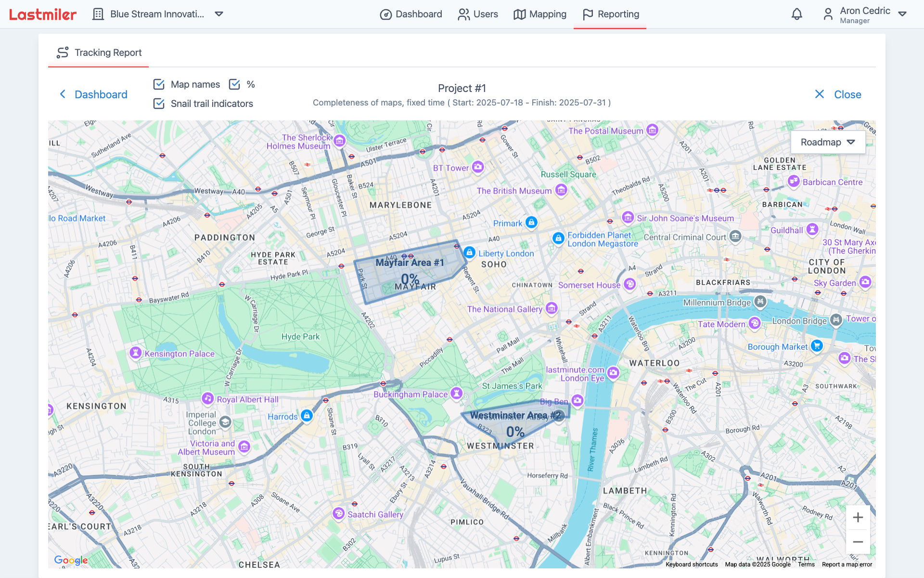924x578 pixels.
Task: Click the Barbican Centre marker
Action: point(794,182)
